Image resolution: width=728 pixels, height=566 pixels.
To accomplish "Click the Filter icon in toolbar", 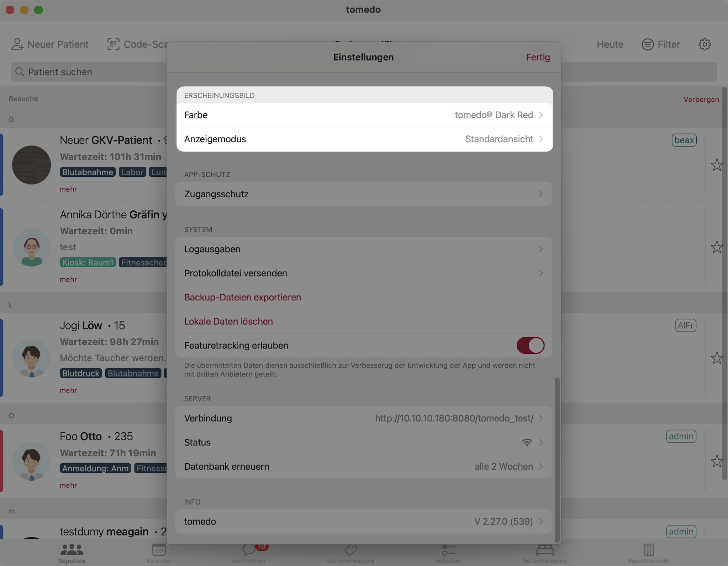I will click(x=648, y=44).
